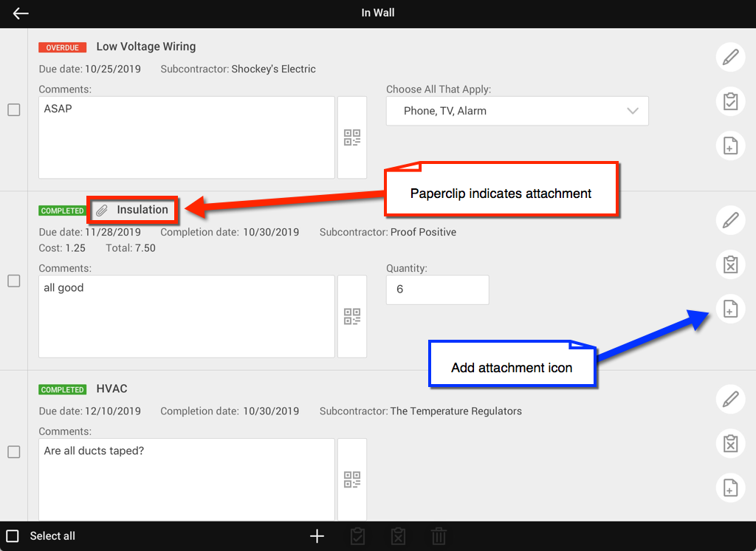The width and height of the screenshot is (756, 551).
Task: Mark Low Voltage Wiring as completed
Action: click(x=730, y=101)
